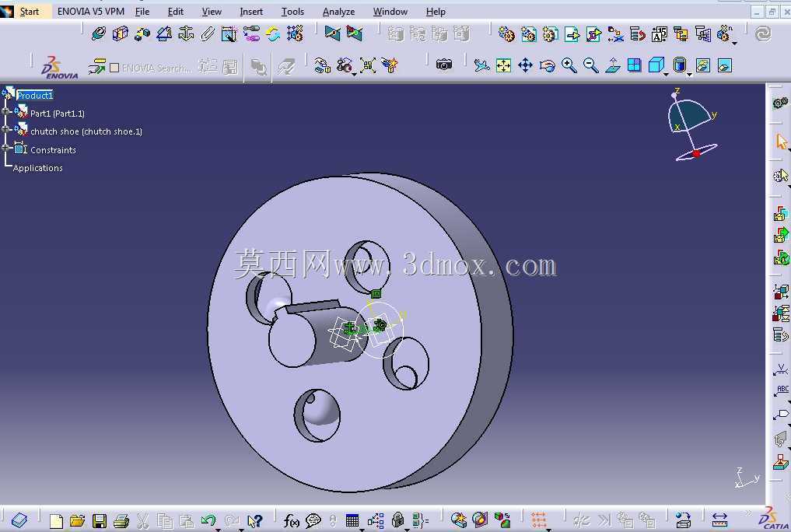Click the Change Constraint icon
Viewport: 791px width, 532px height.
click(x=273, y=33)
